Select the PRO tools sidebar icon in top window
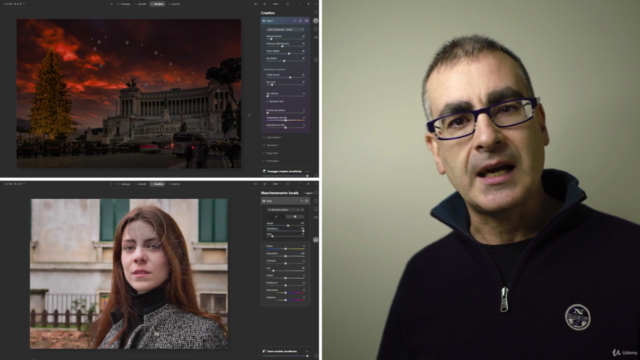The width and height of the screenshot is (640, 360). click(316, 37)
